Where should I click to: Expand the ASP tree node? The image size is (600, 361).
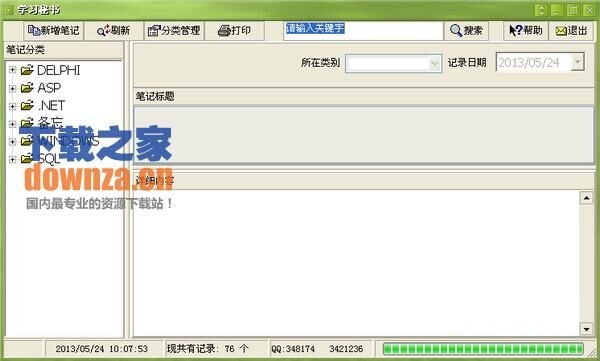click(x=12, y=88)
